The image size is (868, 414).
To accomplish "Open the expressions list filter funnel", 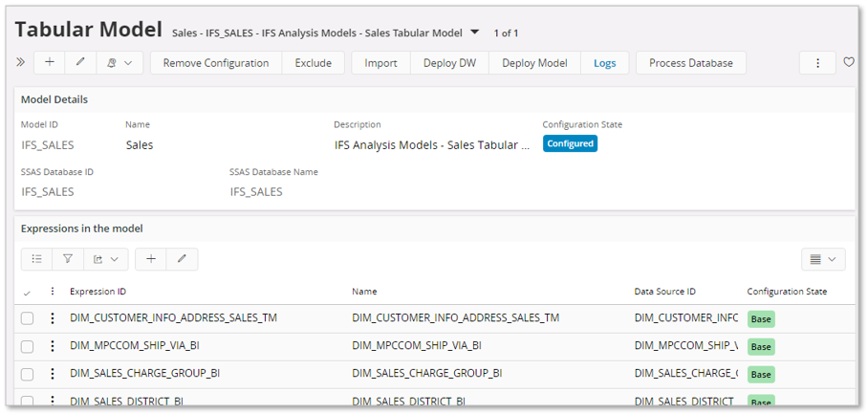I will tap(67, 259).
